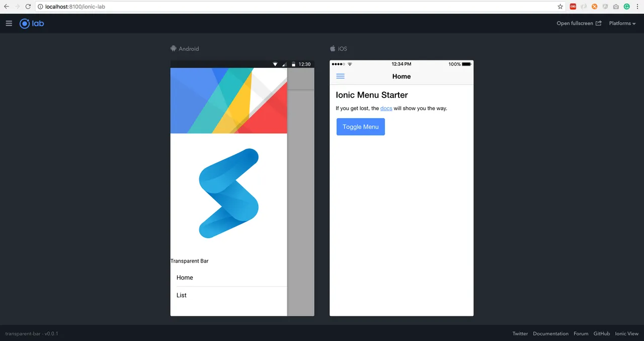Open the Twitter footer link

(x=520, y=333)
